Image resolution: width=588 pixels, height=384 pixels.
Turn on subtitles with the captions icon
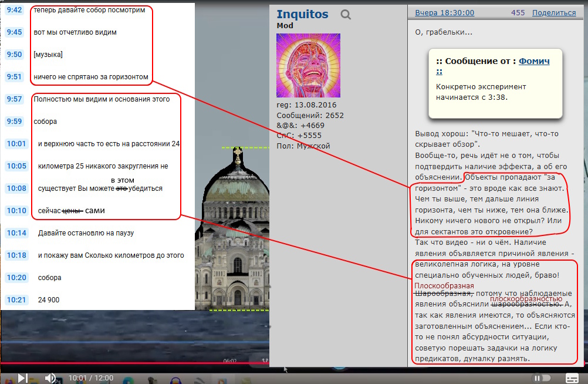tap(572, 378)
